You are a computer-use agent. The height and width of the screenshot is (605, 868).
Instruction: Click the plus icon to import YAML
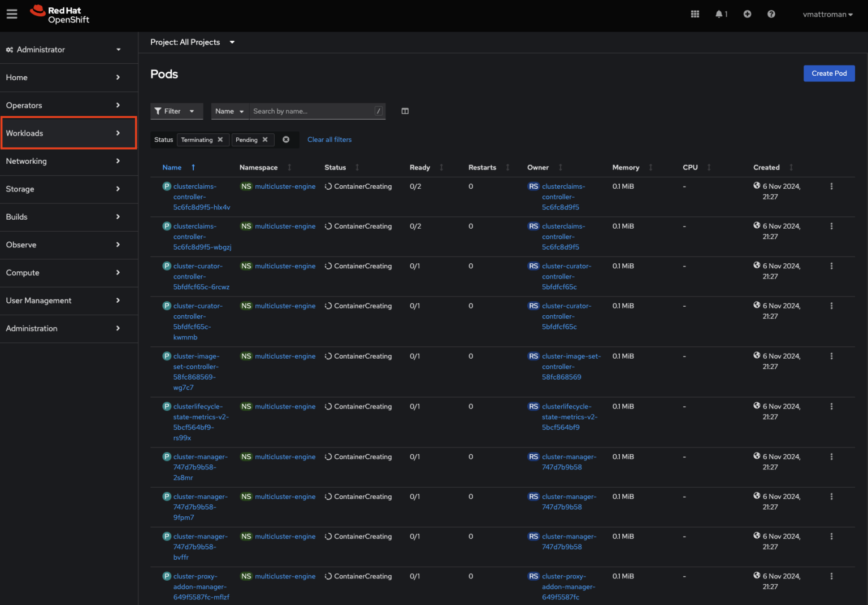747,14
